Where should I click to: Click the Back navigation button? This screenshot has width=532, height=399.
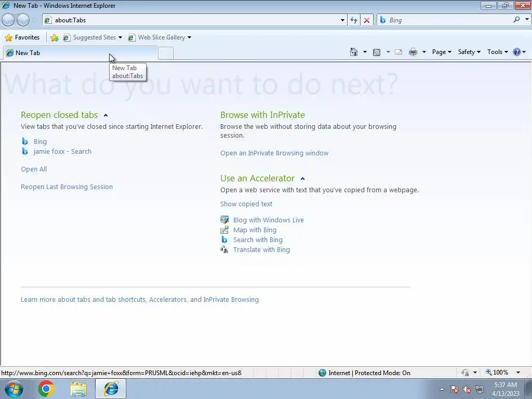coord(8,20)
